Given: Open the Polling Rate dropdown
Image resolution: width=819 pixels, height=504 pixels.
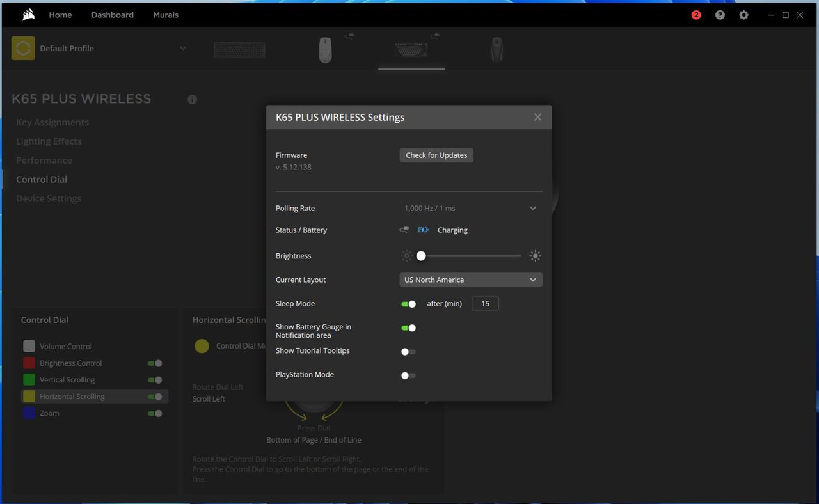Looking at the screenshot, I should (x=470, y=208).
